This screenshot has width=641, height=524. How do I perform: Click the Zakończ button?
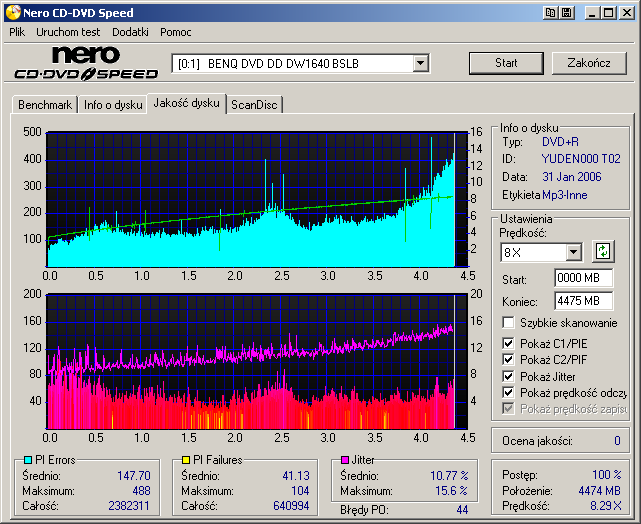click(589, 63)
